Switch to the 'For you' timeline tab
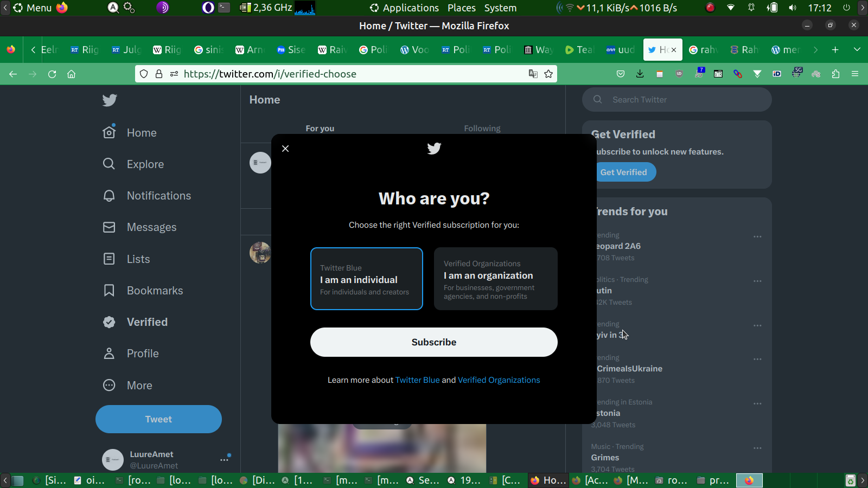Viewport: 868px width, 488px height. (x=320, y=129)
